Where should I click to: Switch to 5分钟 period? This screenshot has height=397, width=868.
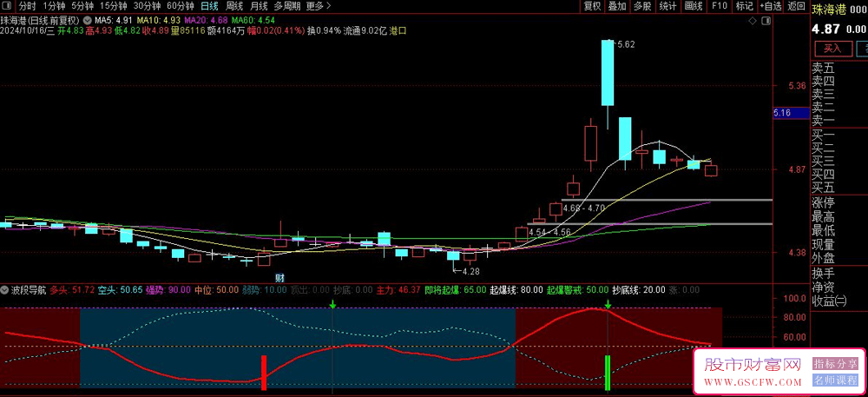(82, 6)
